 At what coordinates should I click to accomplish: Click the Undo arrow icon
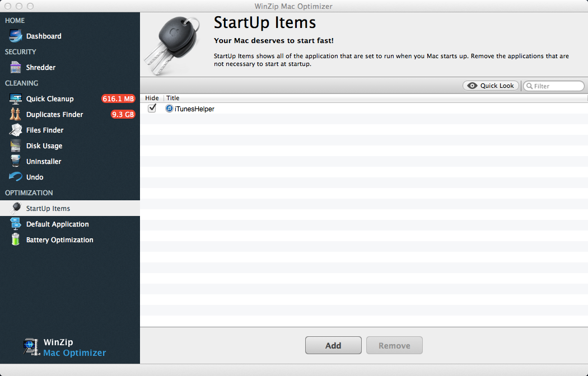click(16, 177)
